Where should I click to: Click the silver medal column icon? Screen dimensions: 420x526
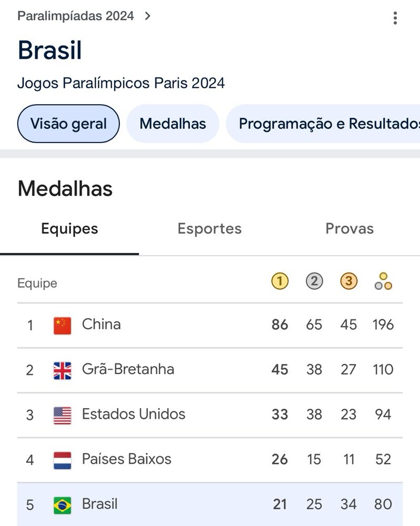pos(314,282)
